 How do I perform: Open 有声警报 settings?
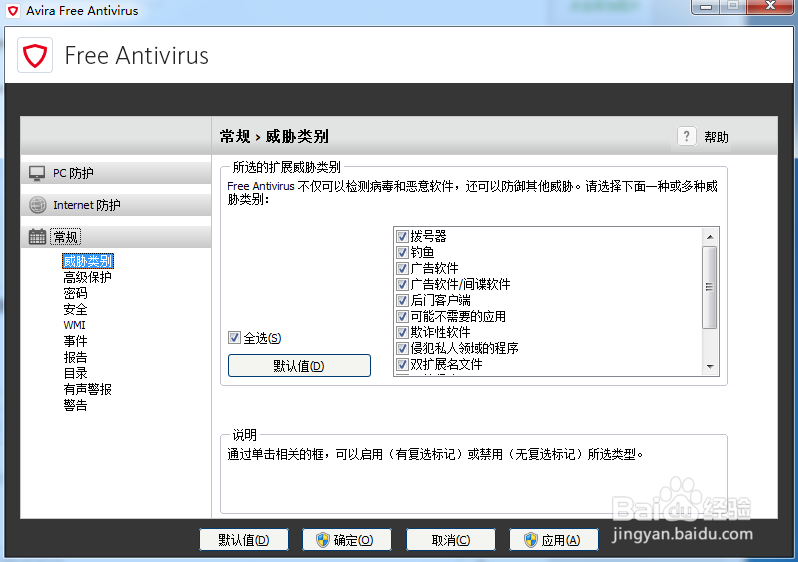[87, 389]
